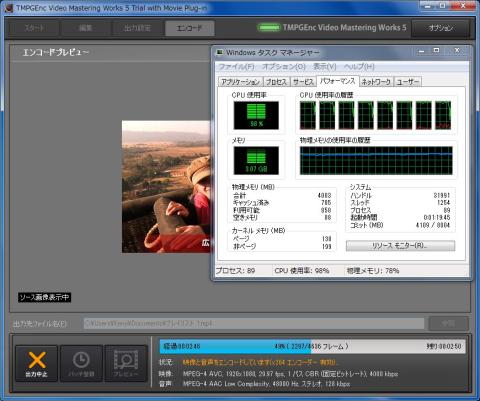Click the orange 状況 encoding status text
Screen dimensions: 480x401
pyautogui.click(x=260, y=362)
